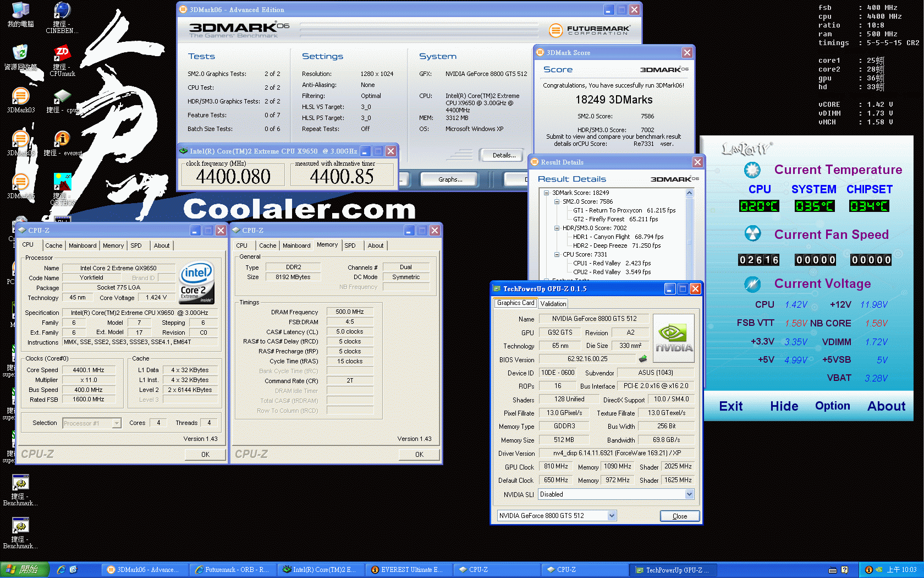
Task: Click the GPU-Z BIOS save chip icon
Action: [x=642, y=359]
